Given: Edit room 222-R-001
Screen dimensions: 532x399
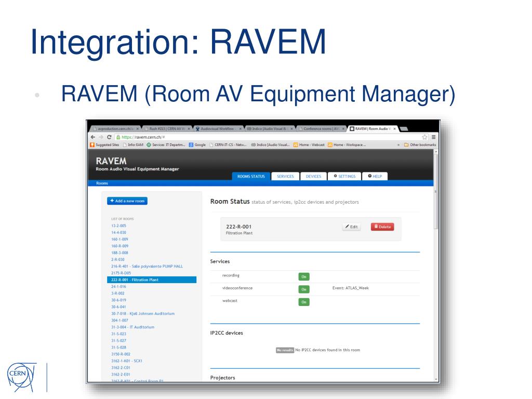Looking at the screenshot, I should click(x=352, y=227).
